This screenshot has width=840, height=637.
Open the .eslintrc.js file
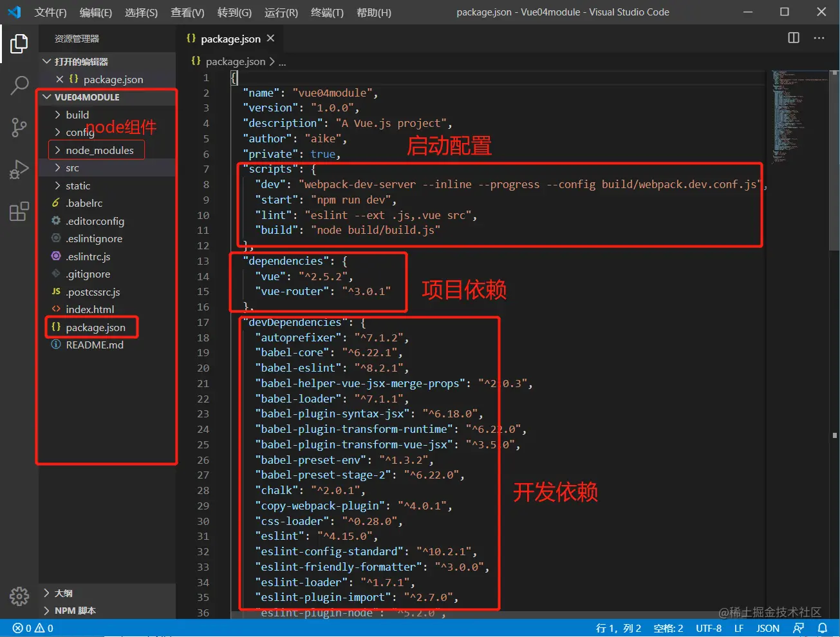(107, 256)
